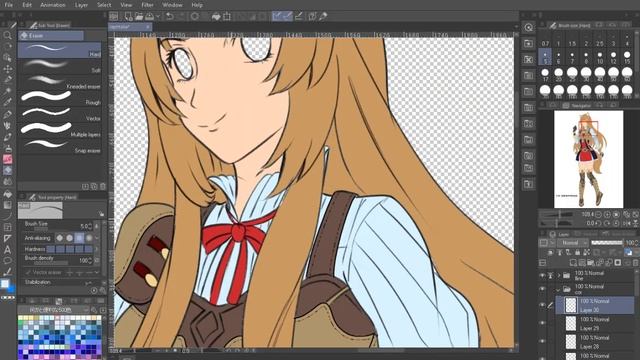The image size is (640, 360).
Task: Select the Zoom magnifier tool
Action: click(x=7, y=36)
